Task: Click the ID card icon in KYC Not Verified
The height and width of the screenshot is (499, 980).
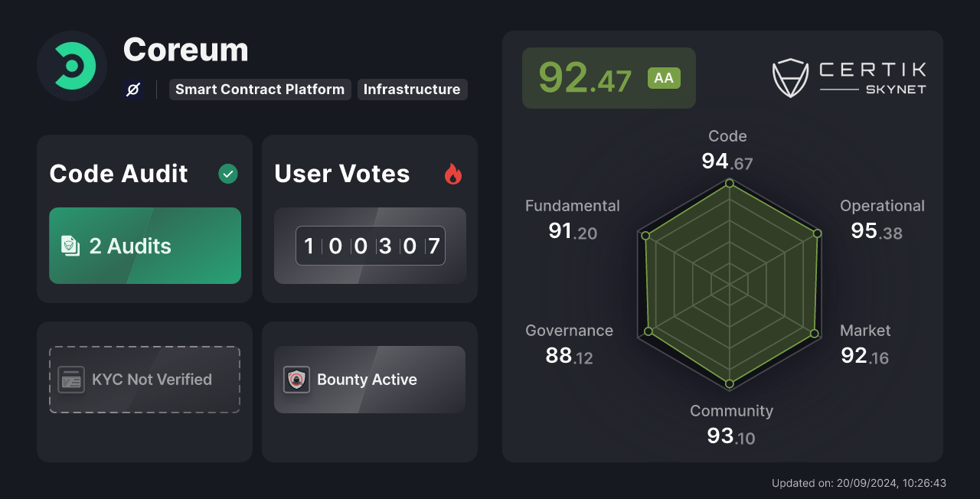Action: click(71, 379)
